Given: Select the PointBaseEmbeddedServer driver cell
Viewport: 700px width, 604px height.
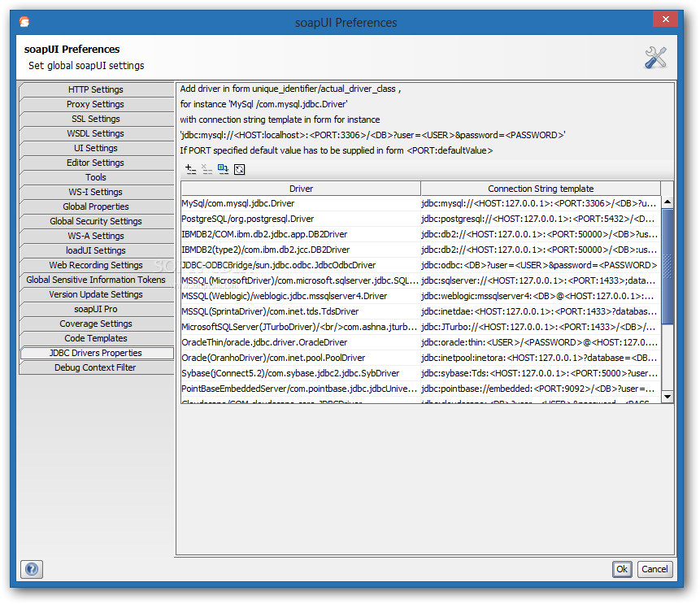Looking at the screenshot, I should click(301, 389).
